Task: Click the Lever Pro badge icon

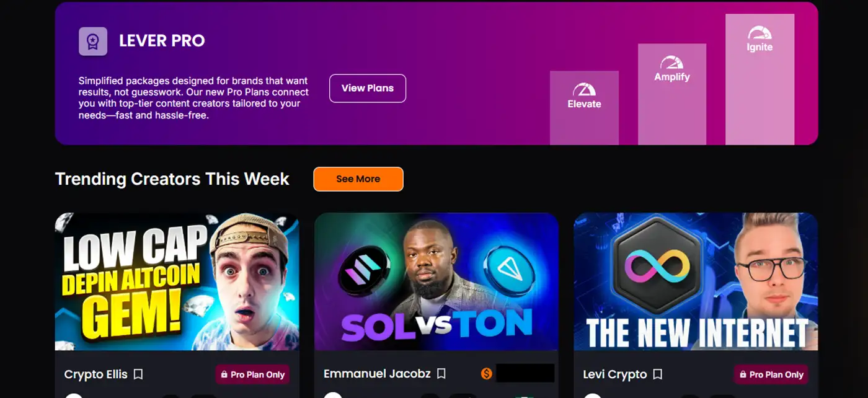Action: [93, 42]
